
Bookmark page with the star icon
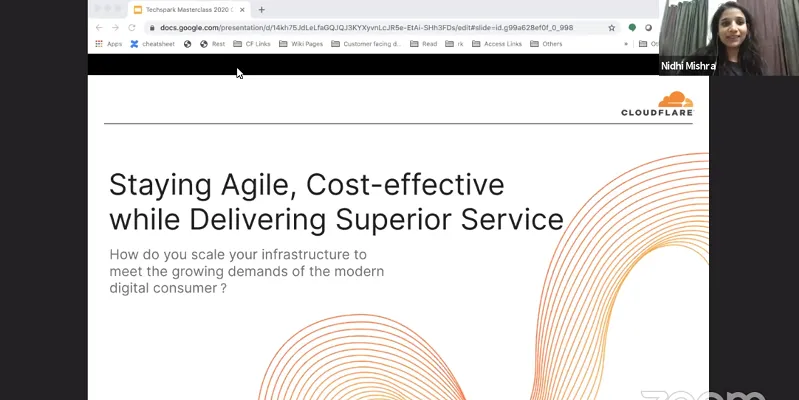[x=612, y=28]
